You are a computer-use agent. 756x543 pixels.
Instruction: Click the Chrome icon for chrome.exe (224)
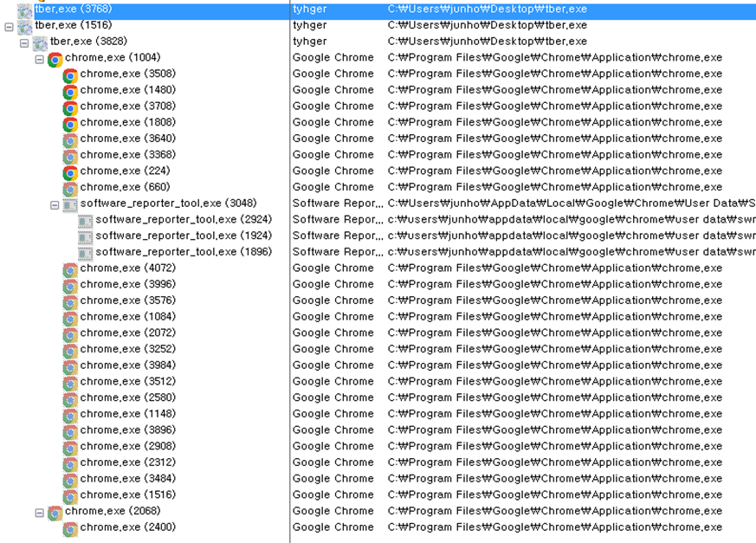[70, 173]
